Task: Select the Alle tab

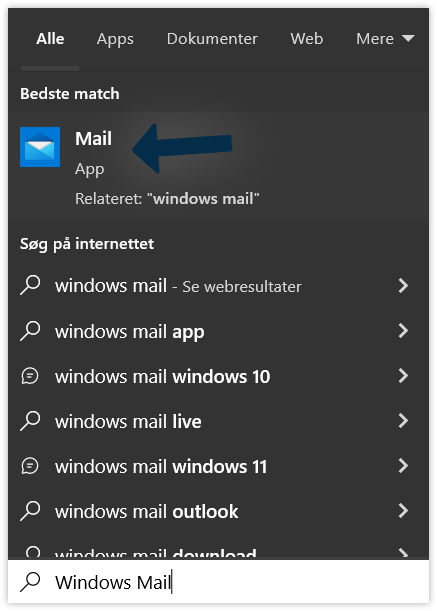Action: (50, 39)
